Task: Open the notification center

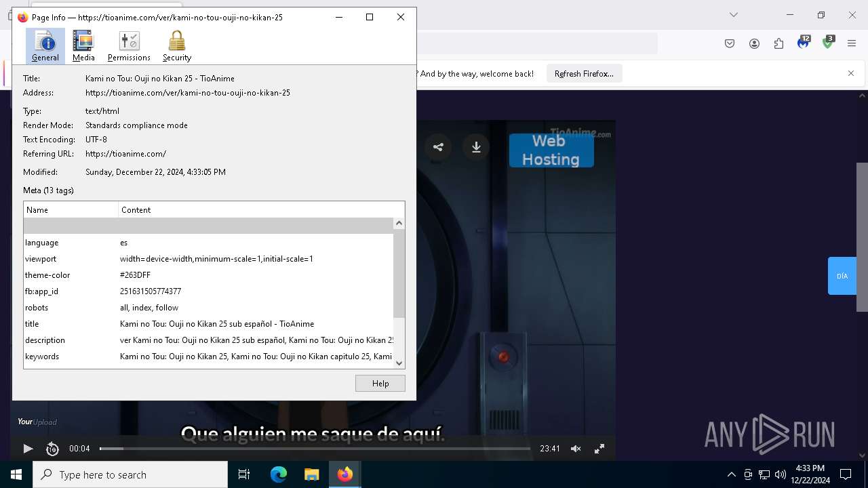Action: click(846, 474)
